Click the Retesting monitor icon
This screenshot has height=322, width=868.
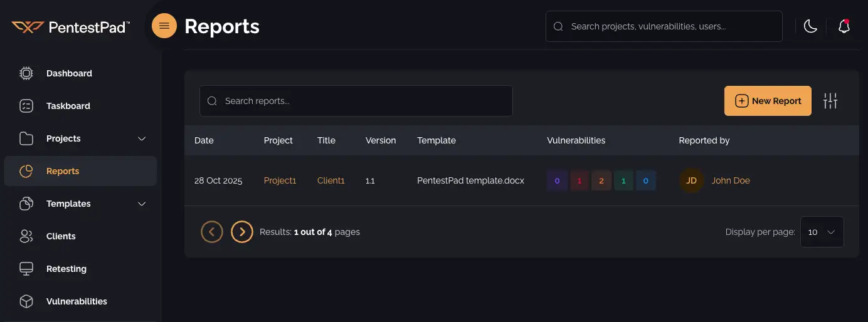click(26, 269)
